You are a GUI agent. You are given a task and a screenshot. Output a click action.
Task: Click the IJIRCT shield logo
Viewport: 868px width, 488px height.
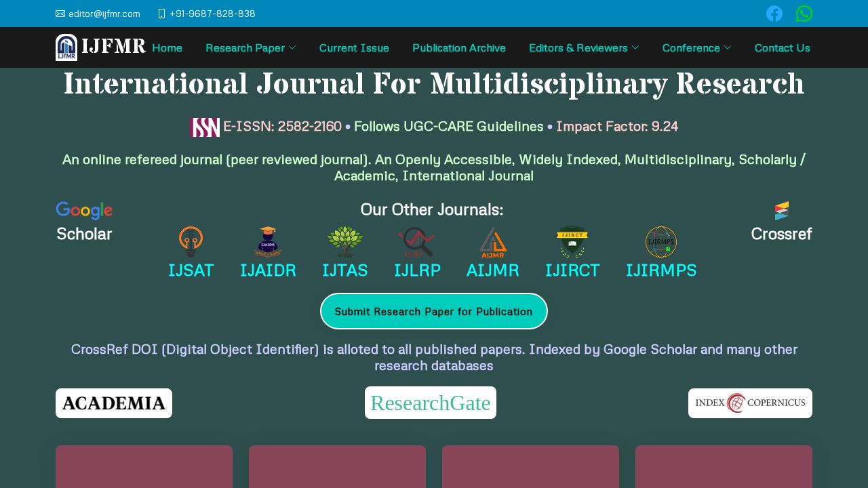572,242
